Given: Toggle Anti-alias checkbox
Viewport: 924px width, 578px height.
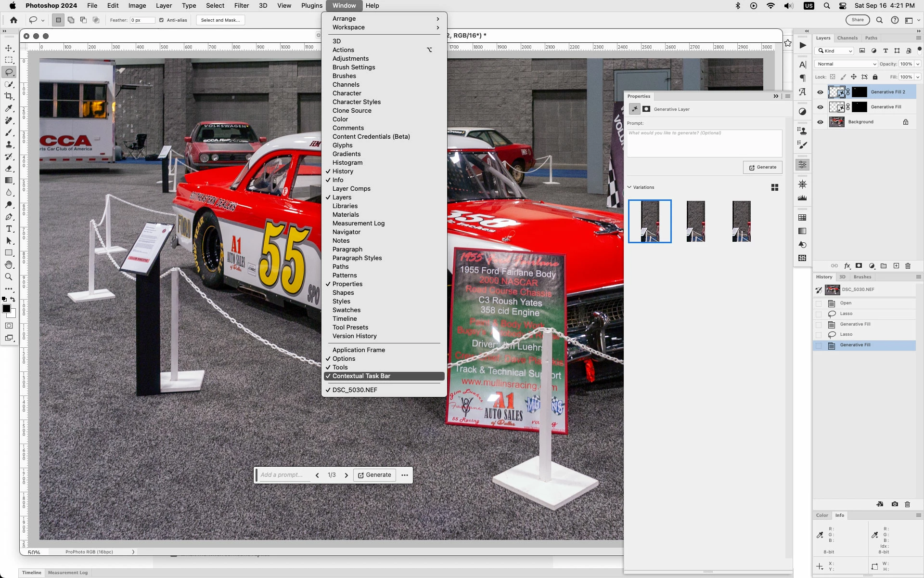Looking at the screenshot, I should (162, 20).
